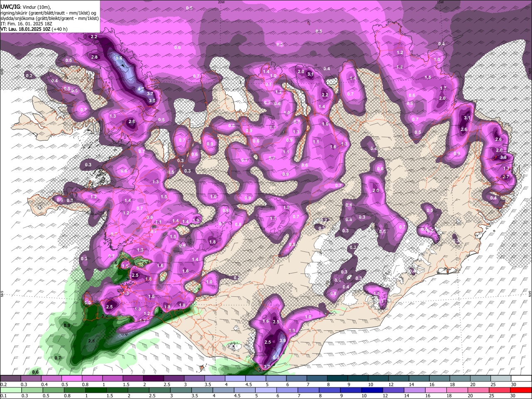The width and height of the screenshot is (532, 399).
Task: Click the 'rigning/skúrir' legend description line
Action: click(x=49, y=13)
